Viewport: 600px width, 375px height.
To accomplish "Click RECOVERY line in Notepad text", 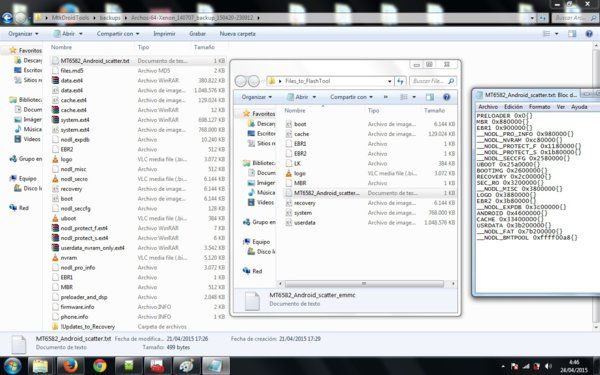I will [514, 176].
